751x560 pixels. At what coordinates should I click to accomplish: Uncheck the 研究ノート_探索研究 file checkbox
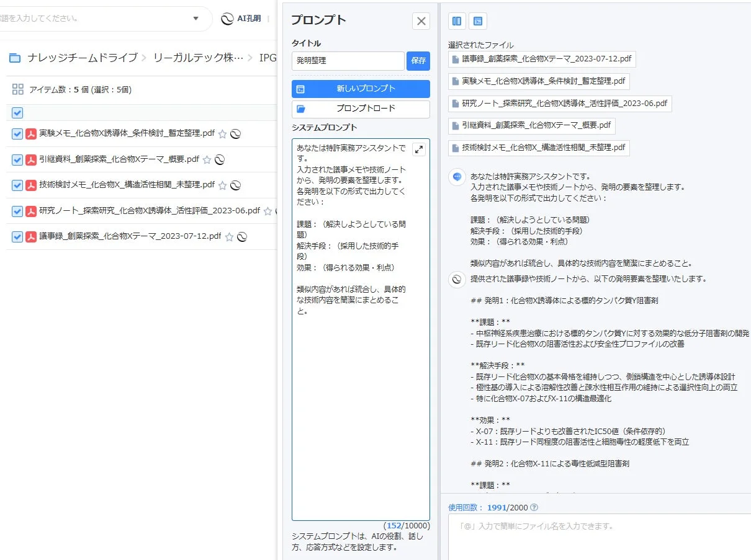click(x=17, y=211)
